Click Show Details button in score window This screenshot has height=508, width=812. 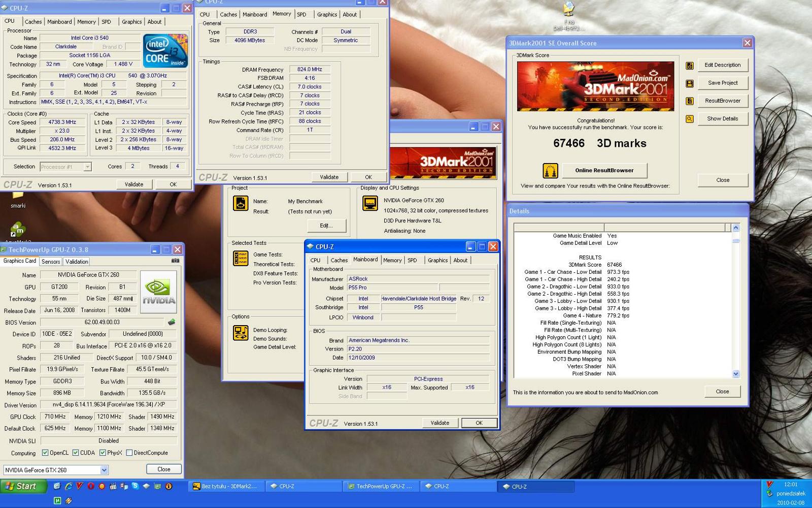pos(723,118)
